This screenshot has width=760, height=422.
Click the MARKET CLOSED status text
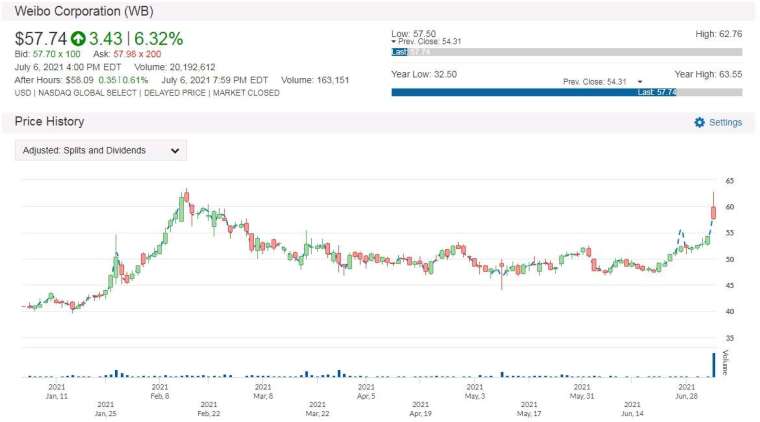246,93
